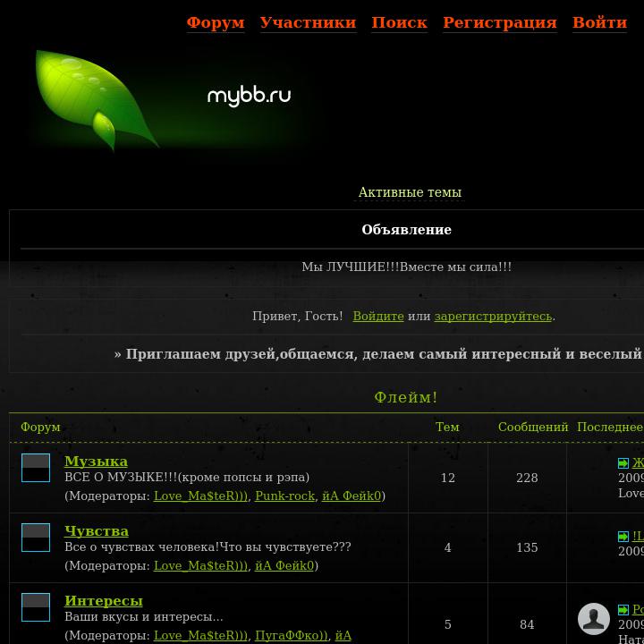Go to Поиск search page
Screen dimensions: 644x644
[399, 22]
